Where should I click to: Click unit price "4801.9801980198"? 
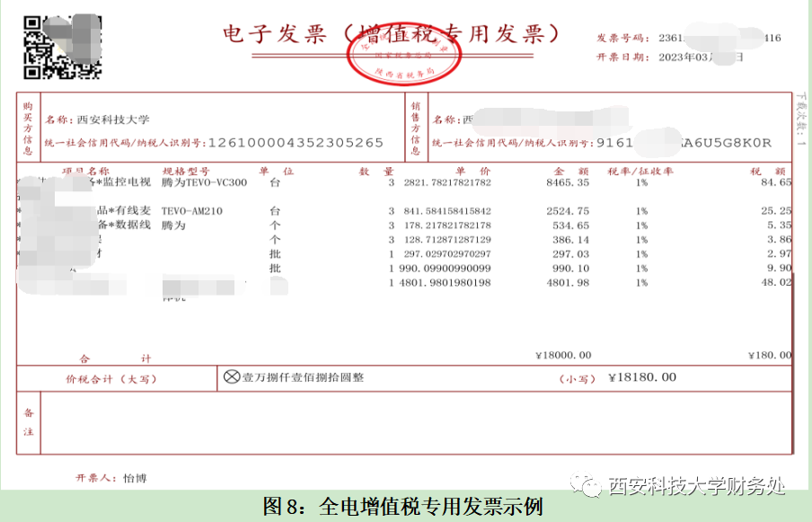[445, 283]
